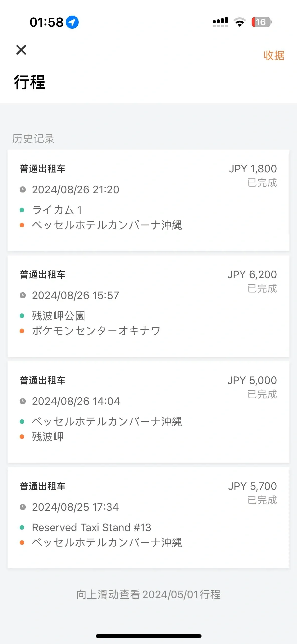The height and width of the screenshot is (644, 297).
Task: Click clock icon beside 2024/08/26 15:57
Action: (x=23, y=295)
